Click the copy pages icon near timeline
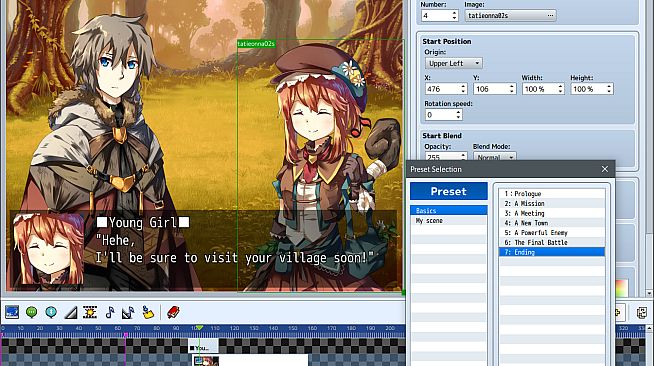 (641, 312)
